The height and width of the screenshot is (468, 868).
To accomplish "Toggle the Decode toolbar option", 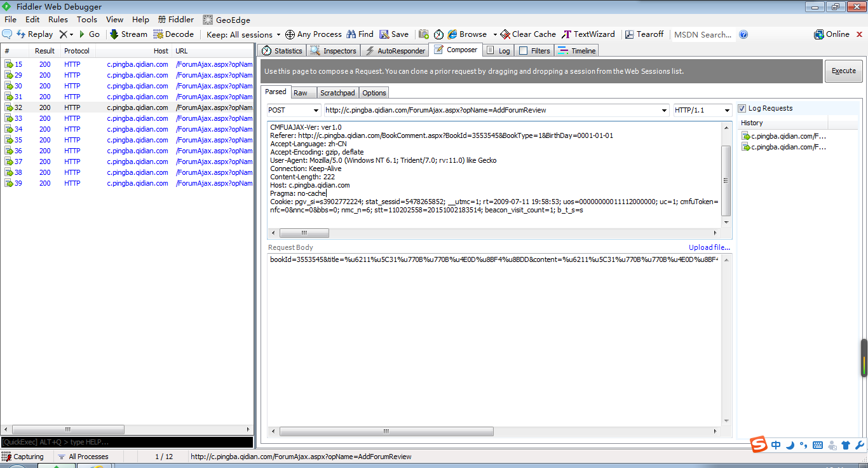I will point(173,34).
